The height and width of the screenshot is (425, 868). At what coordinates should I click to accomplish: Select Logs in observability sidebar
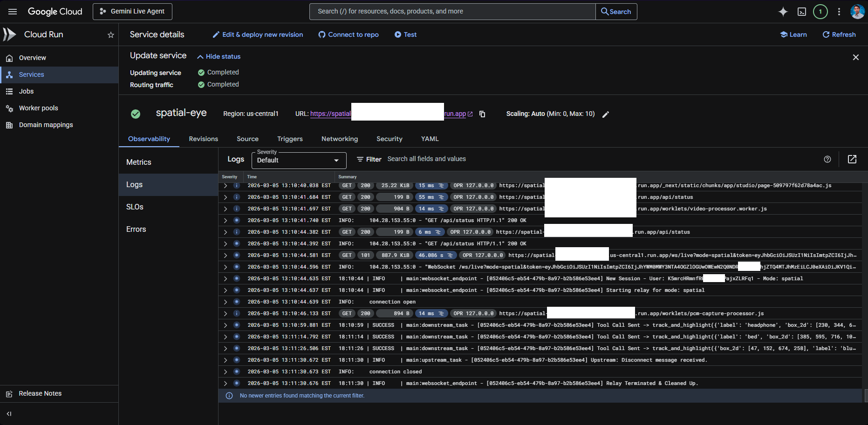169,185
